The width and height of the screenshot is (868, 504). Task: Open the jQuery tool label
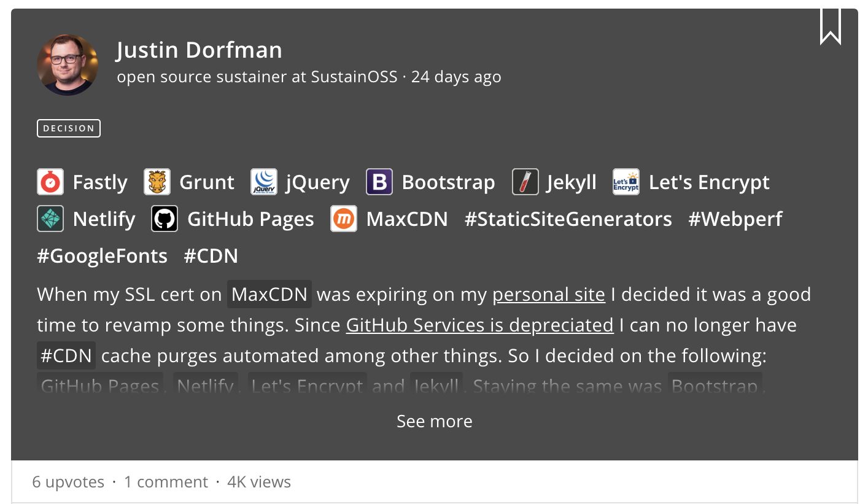click(x=318, y=183)
